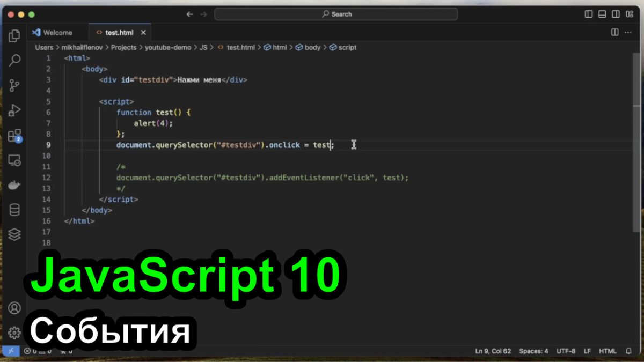Screen dimensions: 644x362
Task: Close the test.html tab
Action: pos(143,33)
